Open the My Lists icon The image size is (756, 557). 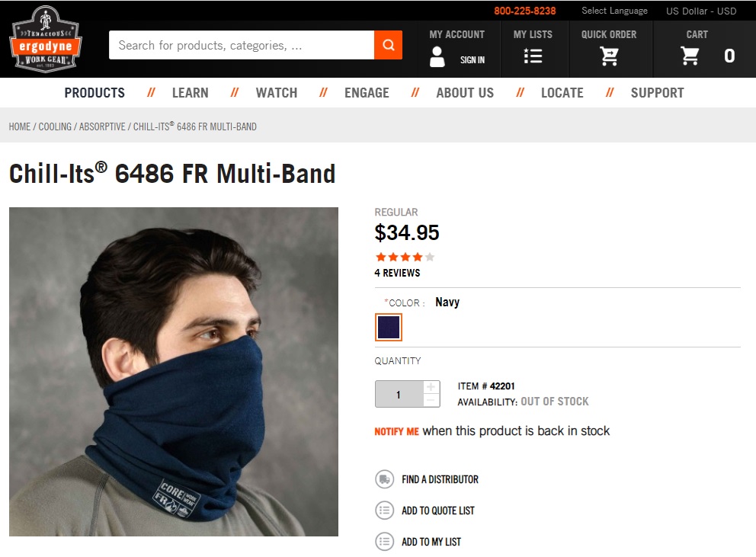(533, 56)
